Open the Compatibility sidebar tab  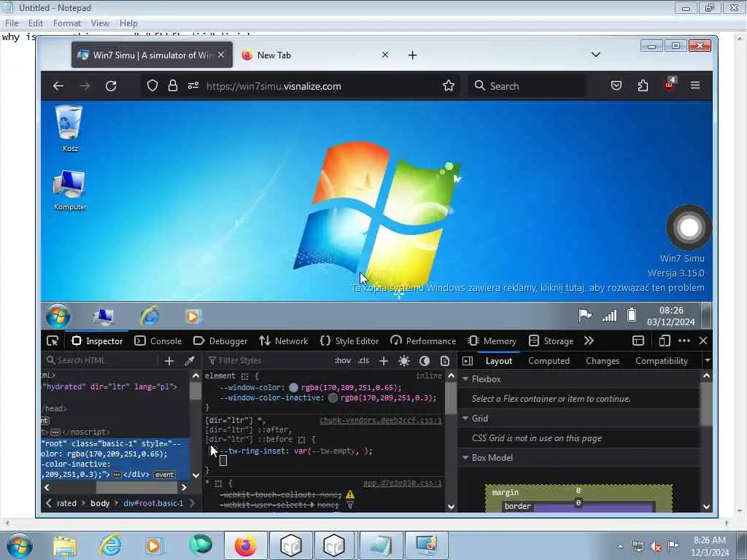pyautogui.click(x=661, y=361)
